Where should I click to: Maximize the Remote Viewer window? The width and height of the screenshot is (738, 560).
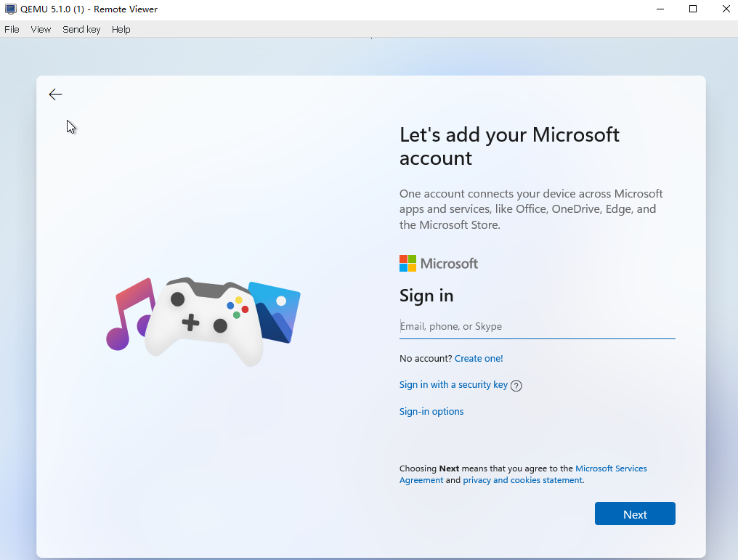693,9
